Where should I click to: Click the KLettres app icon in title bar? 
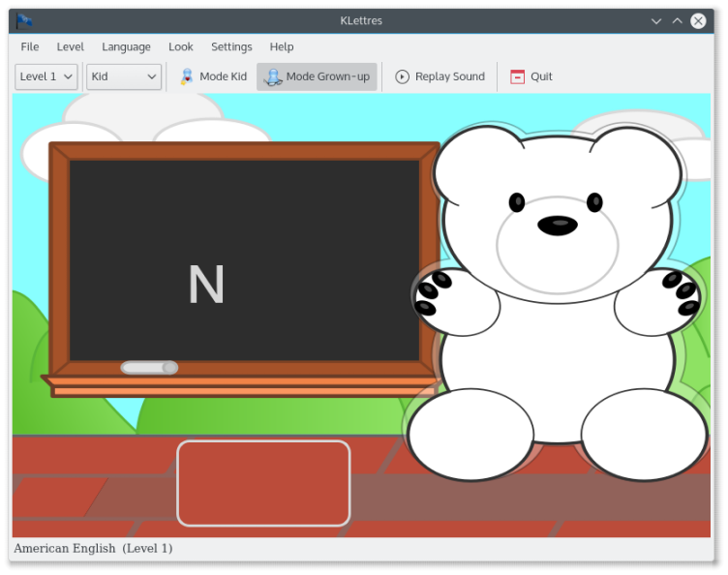24,20
